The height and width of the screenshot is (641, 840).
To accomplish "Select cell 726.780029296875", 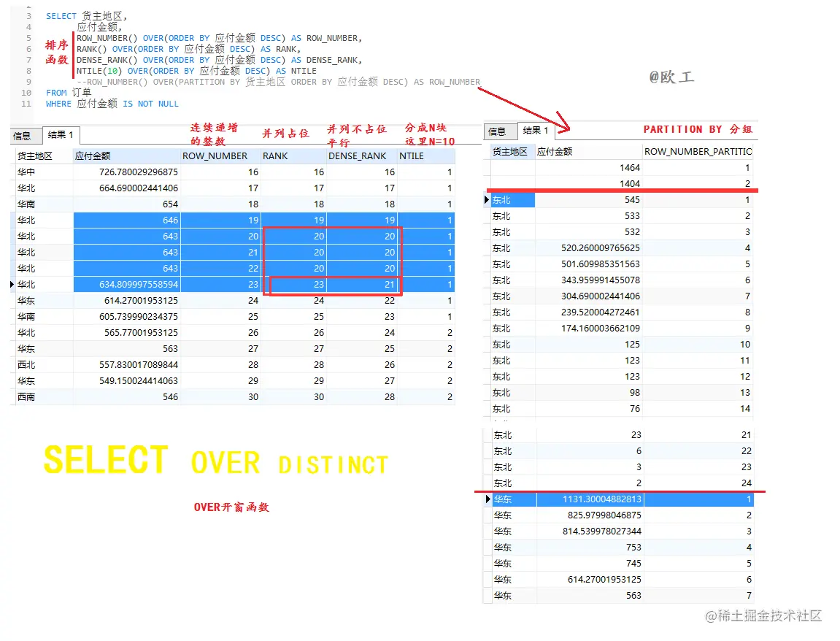I will 126,172.
